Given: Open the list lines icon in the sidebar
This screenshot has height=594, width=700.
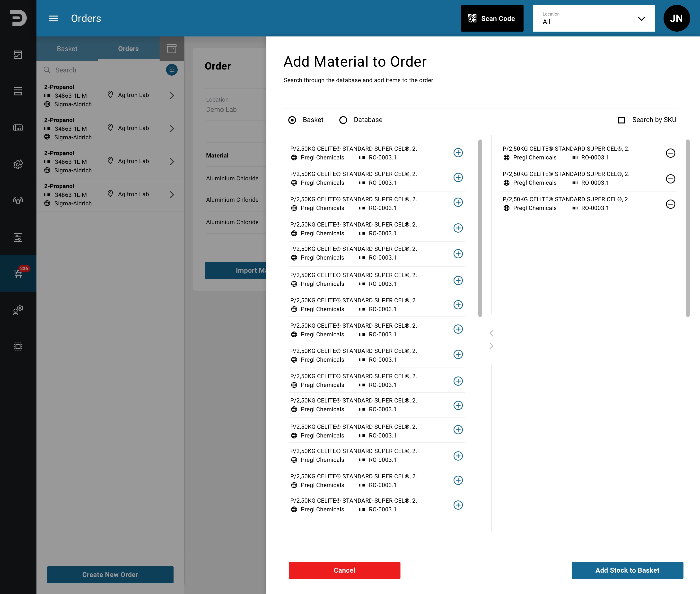Looking at the screenshot, I should point(18,91).
